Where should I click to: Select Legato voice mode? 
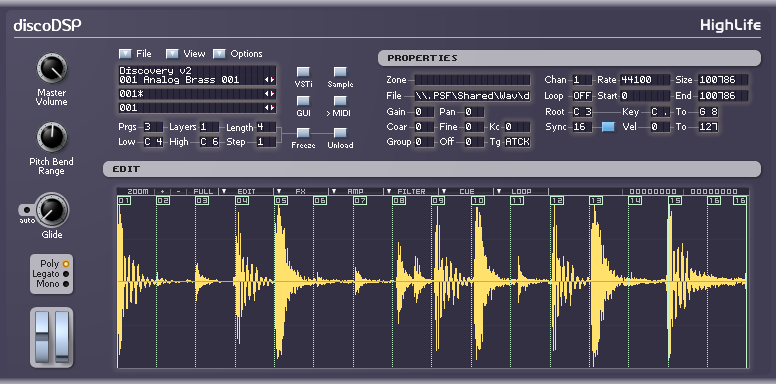pos(66,274)
